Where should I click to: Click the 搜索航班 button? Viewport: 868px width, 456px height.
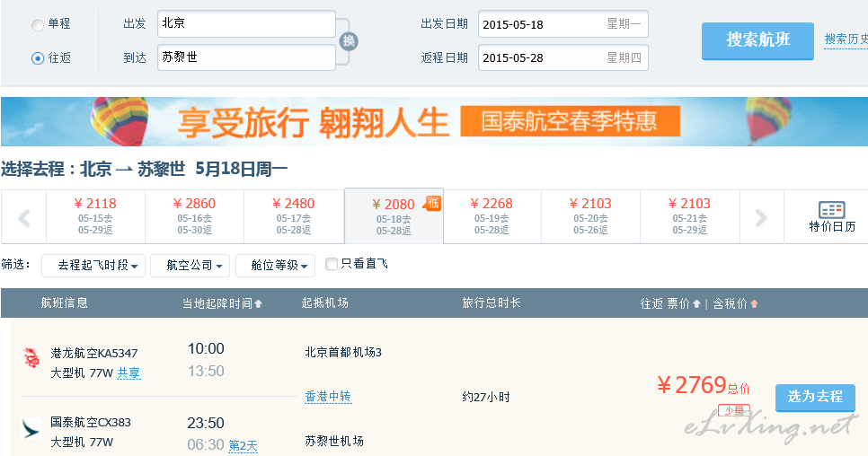click(x=757, y=40)
